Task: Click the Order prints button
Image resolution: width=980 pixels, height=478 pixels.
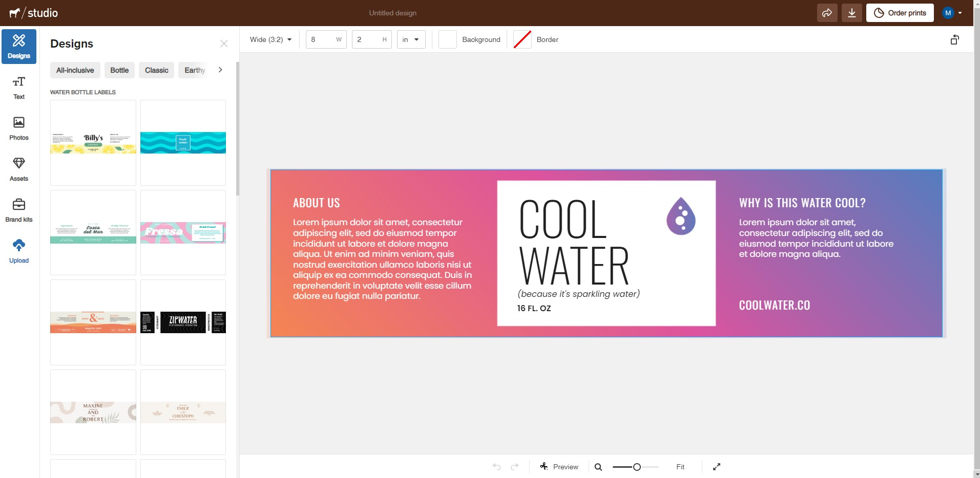Action: (x=900, y=13)
